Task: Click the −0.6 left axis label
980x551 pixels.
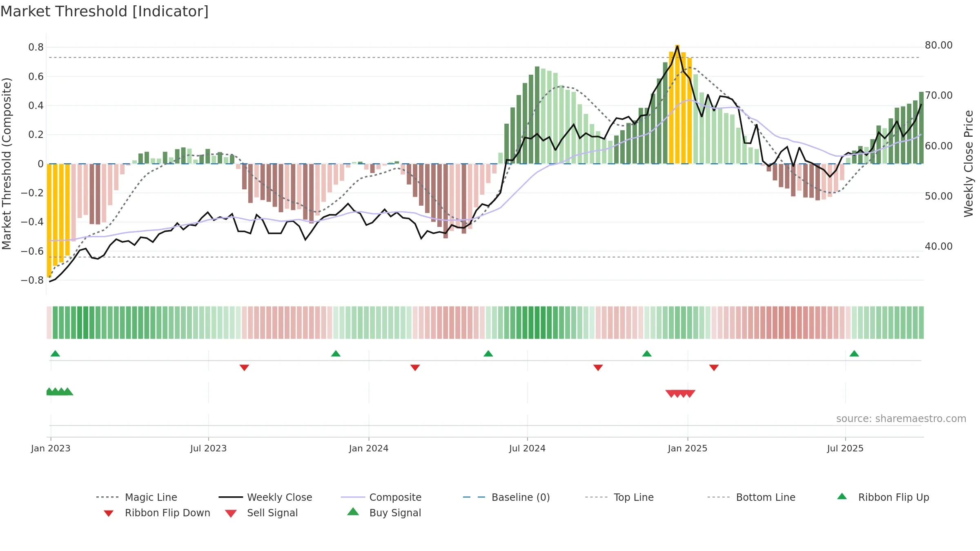Action: click(x=32, y=251)
